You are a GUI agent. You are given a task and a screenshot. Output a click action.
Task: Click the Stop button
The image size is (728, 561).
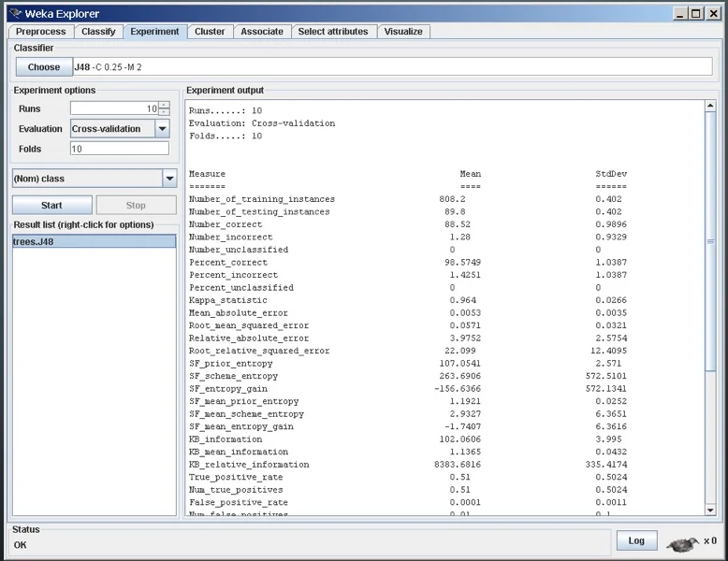point(136,205)
